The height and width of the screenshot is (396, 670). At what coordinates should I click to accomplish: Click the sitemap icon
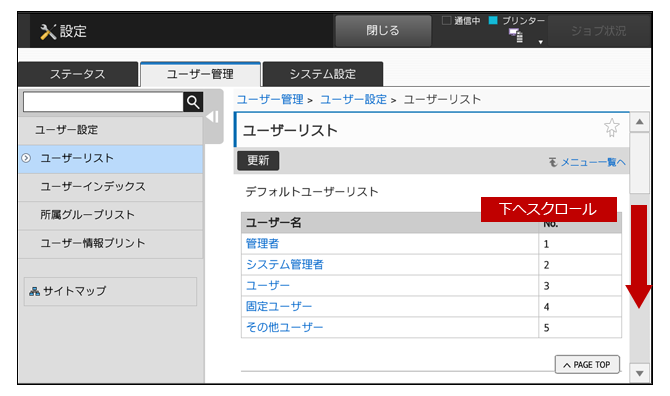pos(34,291)
